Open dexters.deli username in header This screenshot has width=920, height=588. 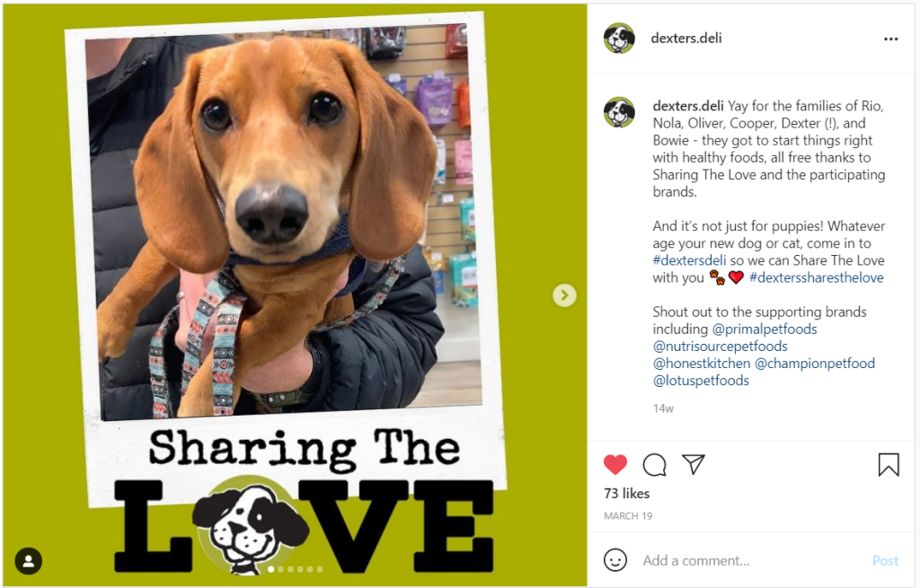[x=686, y=38]
